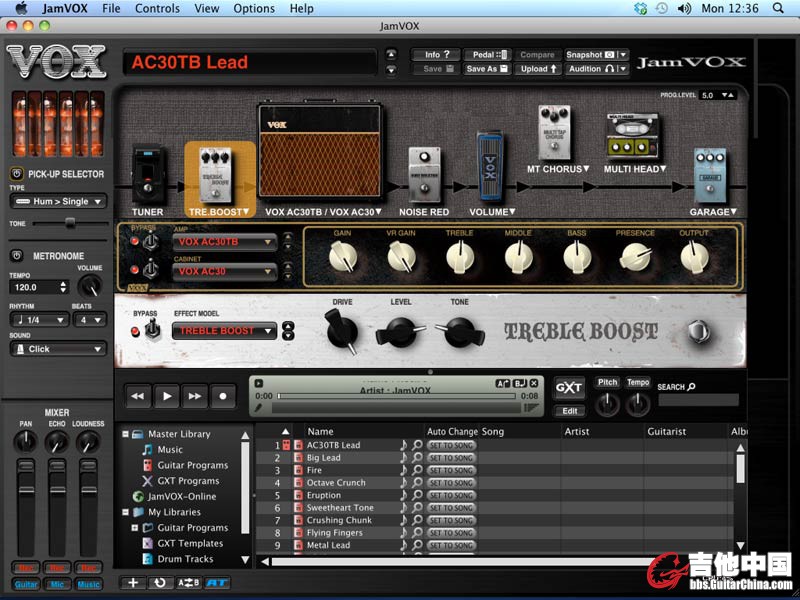This screenshot has width=800, height=600.
Task: Select the VOX Volume wah pedal icon
Action: (490, 166)
